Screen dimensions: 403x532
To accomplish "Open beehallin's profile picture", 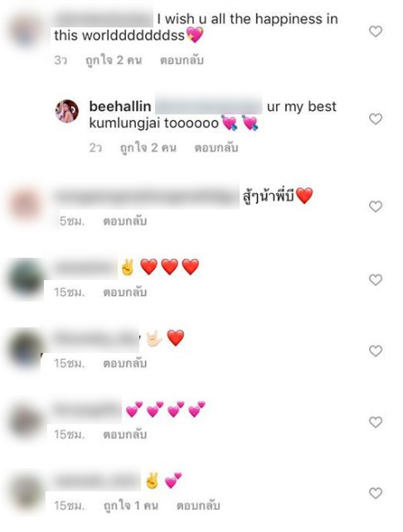I will [x=67, y=111].
